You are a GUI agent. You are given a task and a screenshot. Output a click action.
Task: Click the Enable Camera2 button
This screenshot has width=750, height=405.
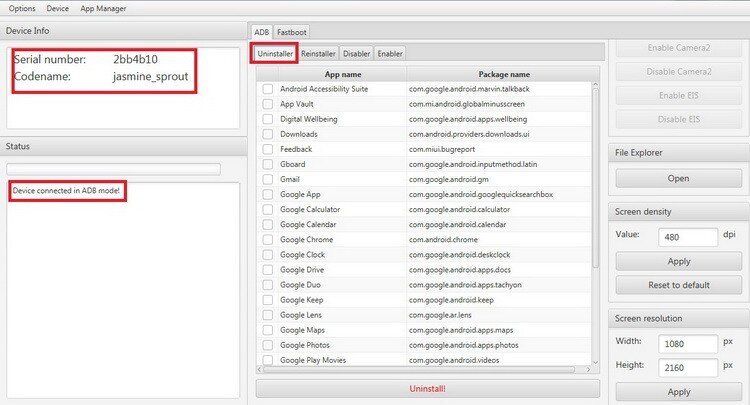(x=679, y=48)
